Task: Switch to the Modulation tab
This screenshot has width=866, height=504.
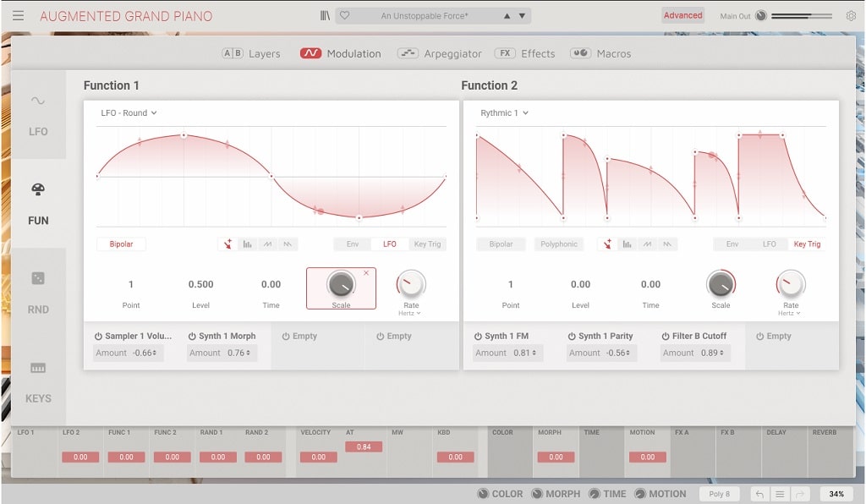Action: (x=341, y=53)
